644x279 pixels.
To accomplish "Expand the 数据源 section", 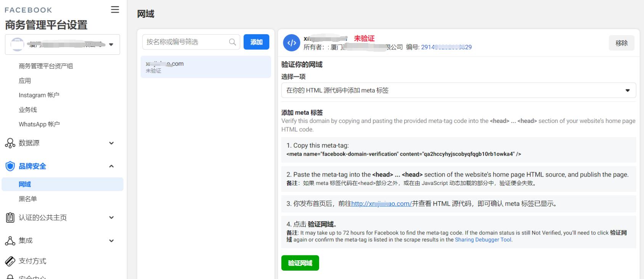I will click(111, 143).
